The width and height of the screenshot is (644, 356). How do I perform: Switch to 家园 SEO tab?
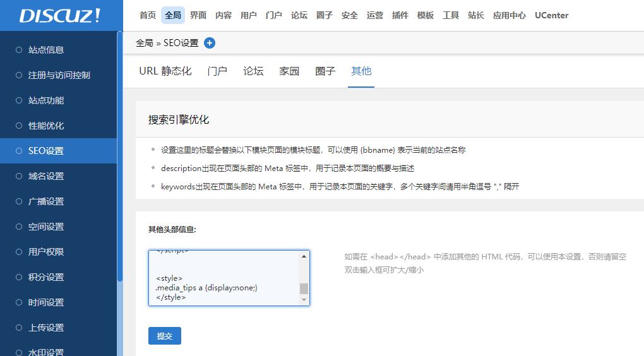pos(289,71)
